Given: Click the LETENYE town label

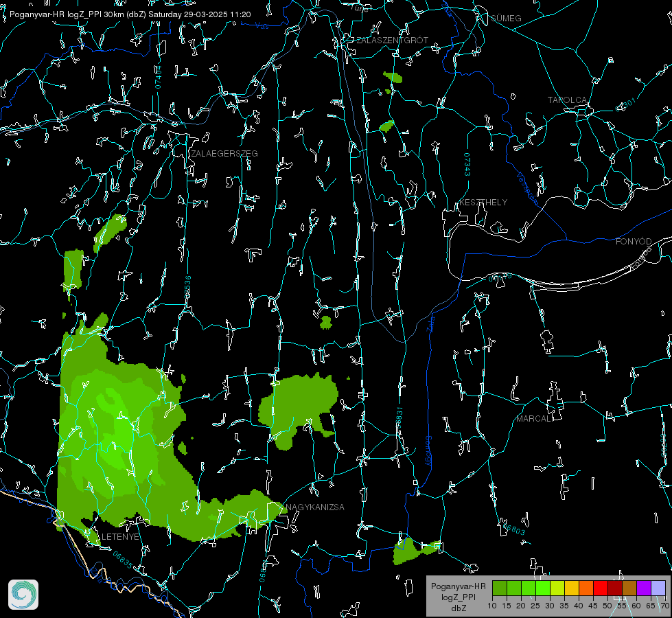Looking at the screenshot, I should pyautogui.click(x=120, y=537).
